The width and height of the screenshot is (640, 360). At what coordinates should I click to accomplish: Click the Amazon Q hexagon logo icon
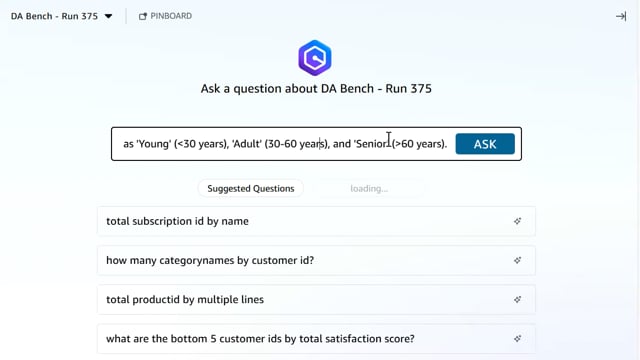(315, 58)
